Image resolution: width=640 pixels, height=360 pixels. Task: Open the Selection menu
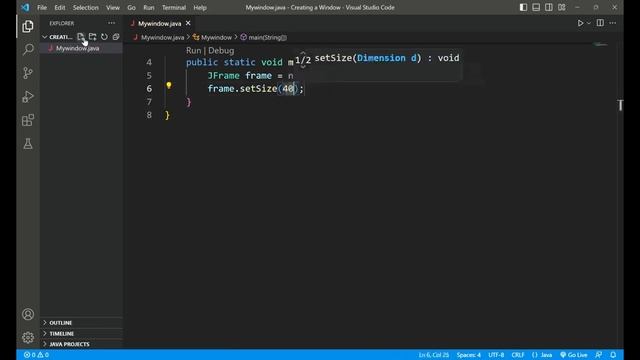pos(85,7)
